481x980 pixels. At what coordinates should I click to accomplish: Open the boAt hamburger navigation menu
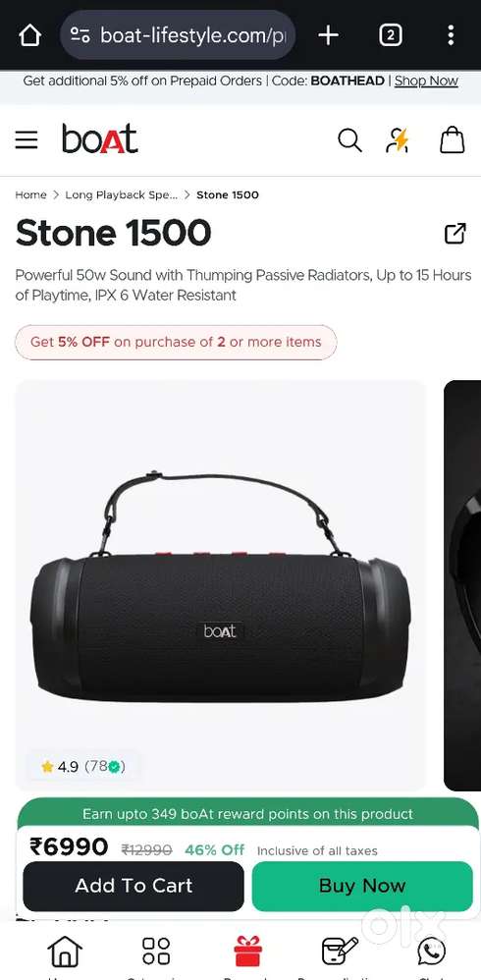click(x=27, y=140)
